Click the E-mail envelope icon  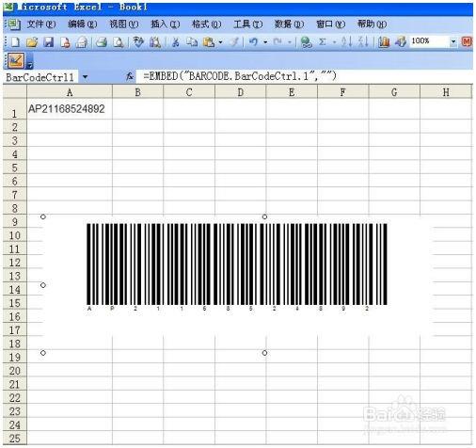point(82,41)
